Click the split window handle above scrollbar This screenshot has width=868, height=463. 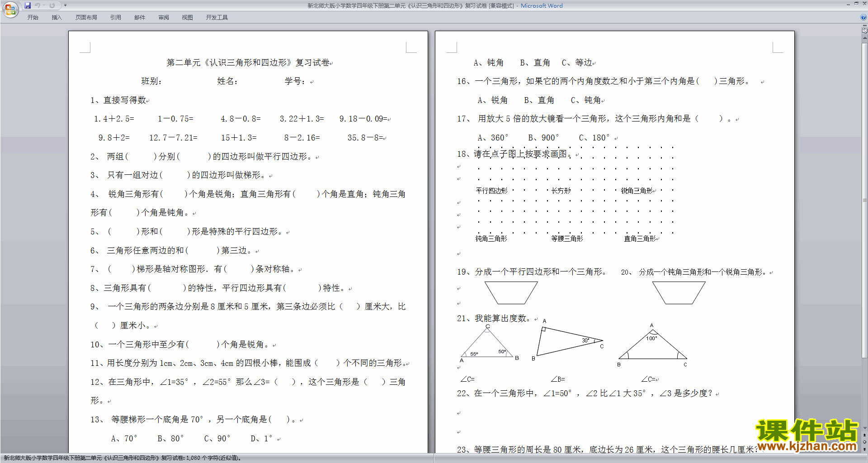(x=865, y=26)
